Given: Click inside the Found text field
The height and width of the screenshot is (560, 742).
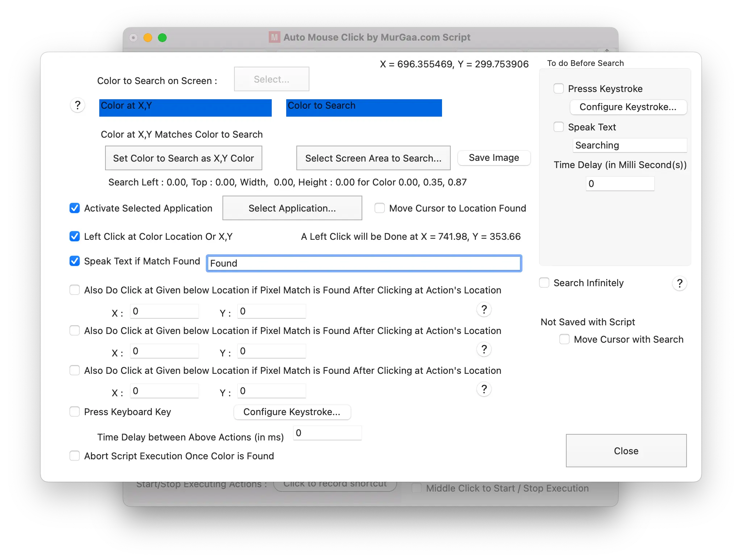Looking at the screenshot, I should [x=363, y=263].
